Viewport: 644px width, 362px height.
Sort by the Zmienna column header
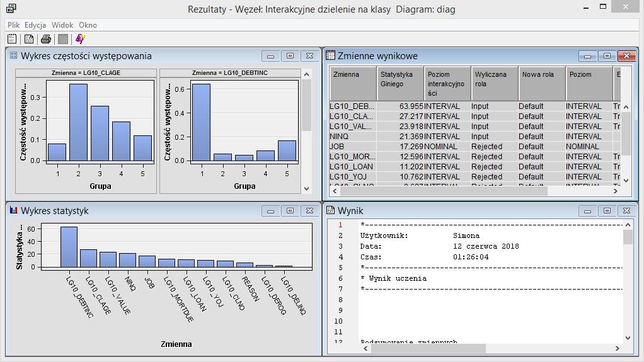(353, 83)
